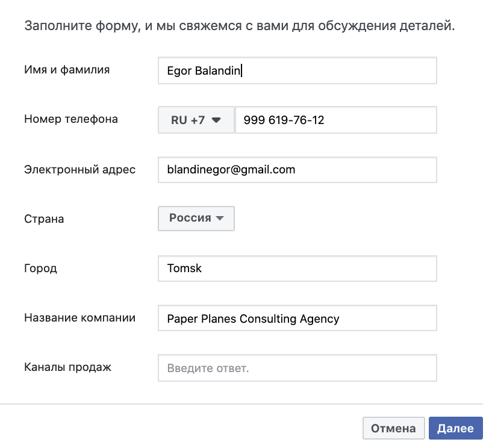Click the Имя и фамилия label
The height and width of the screenshot is (448, 489).
pyautogui.click(x=67, y=70)
